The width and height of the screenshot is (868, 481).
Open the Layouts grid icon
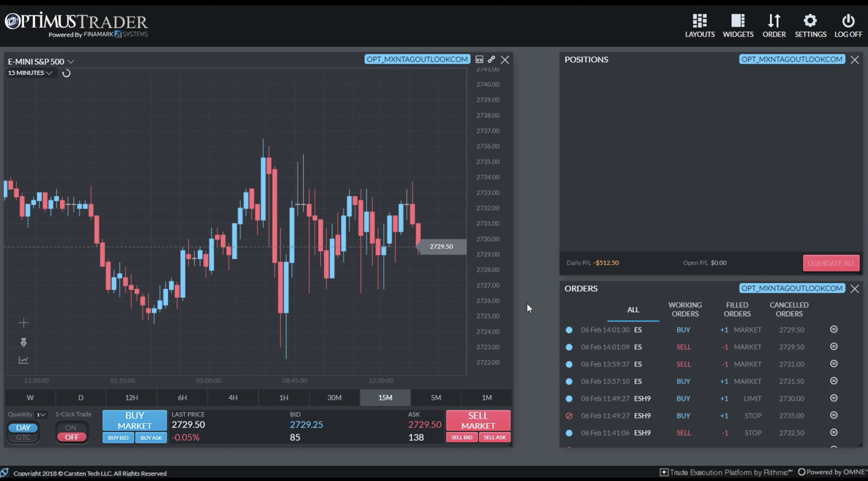click(699, 21)
